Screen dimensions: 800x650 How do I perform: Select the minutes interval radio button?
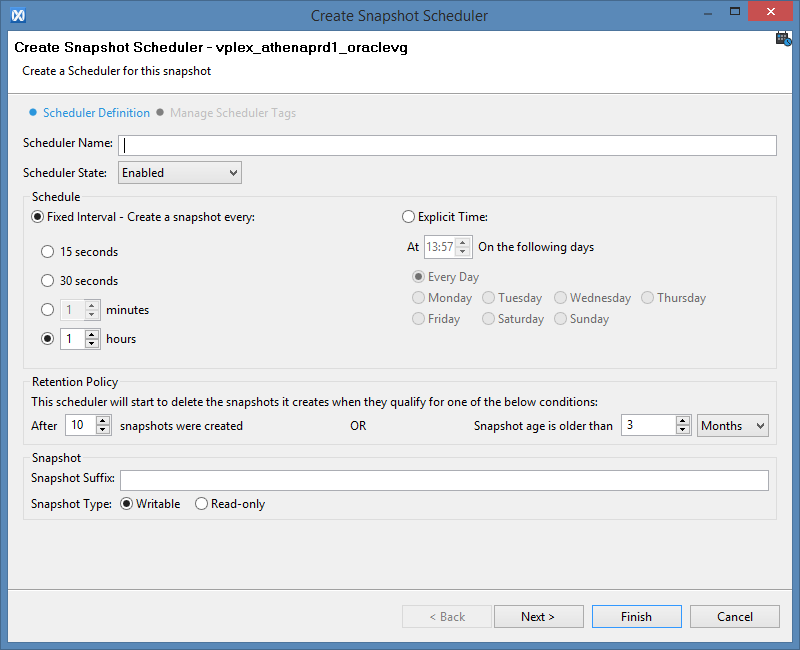click(47, 310)
